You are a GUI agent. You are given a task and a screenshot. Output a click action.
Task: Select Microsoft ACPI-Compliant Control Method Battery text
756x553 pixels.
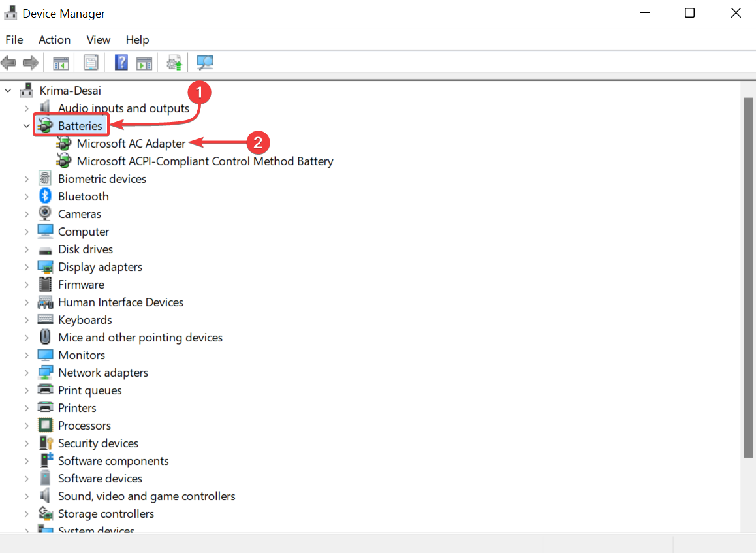[205, 161]
